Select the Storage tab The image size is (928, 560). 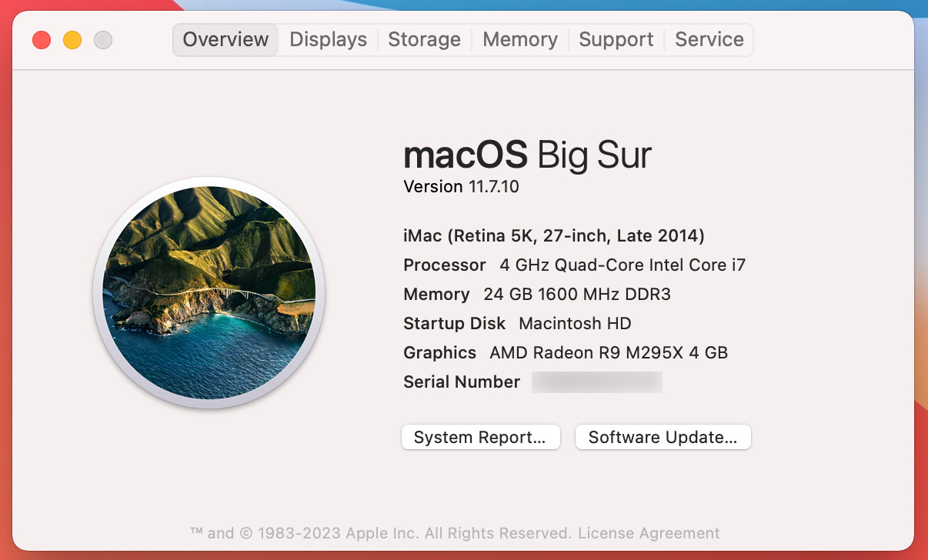pos(424,40)
